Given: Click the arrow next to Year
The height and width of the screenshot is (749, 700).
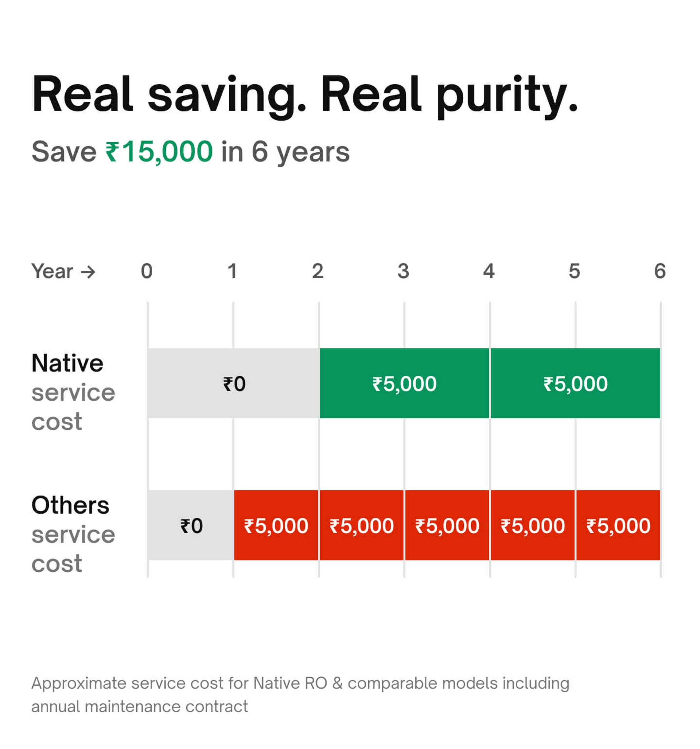Looking at the screenshot, I should [x=88, y=272].
